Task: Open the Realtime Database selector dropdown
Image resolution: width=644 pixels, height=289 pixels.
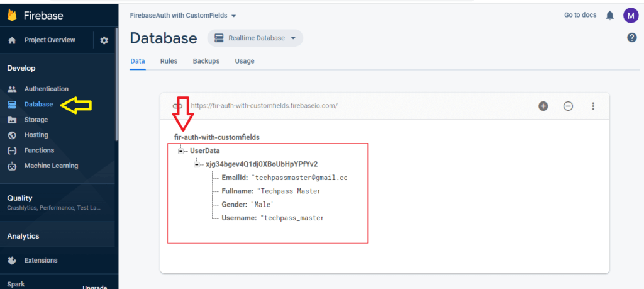Action: (255, 38)
